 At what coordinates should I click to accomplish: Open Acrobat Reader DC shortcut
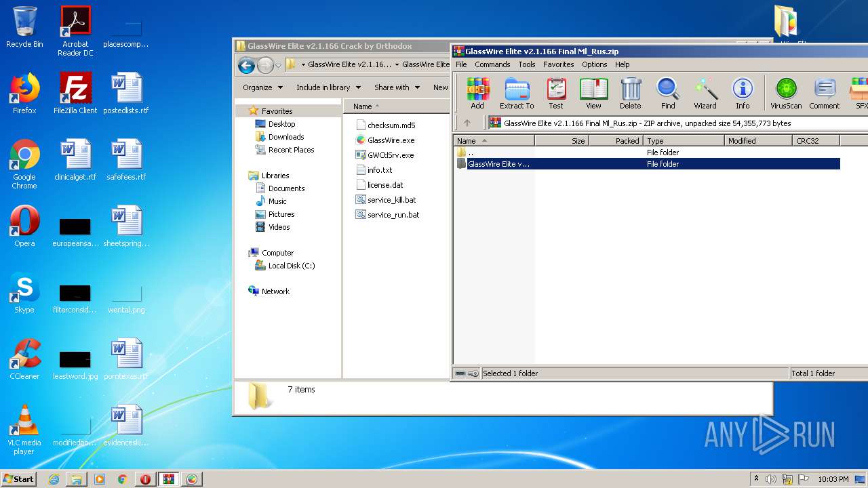(75, 31)
